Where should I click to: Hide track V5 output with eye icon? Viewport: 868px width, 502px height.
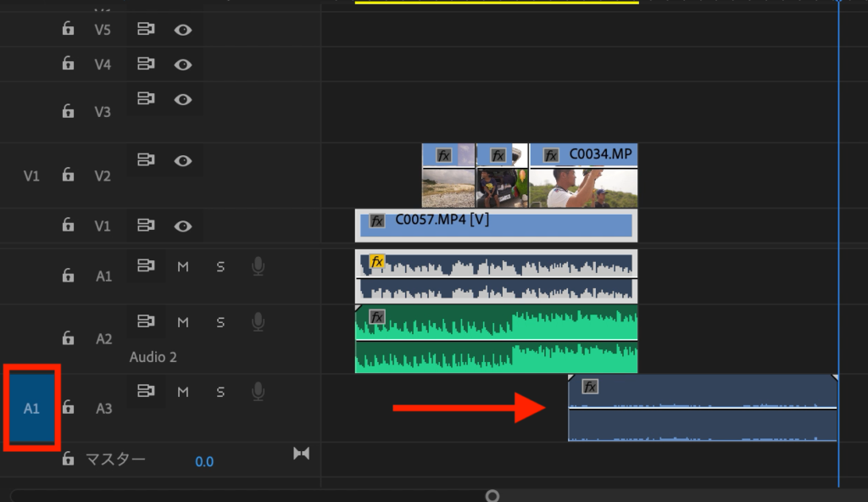click(183, 30)
